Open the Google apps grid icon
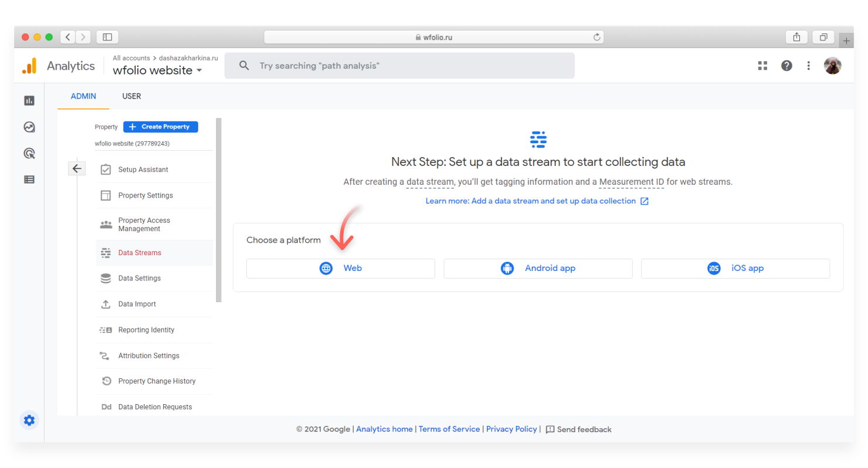 tap(762, 66)
